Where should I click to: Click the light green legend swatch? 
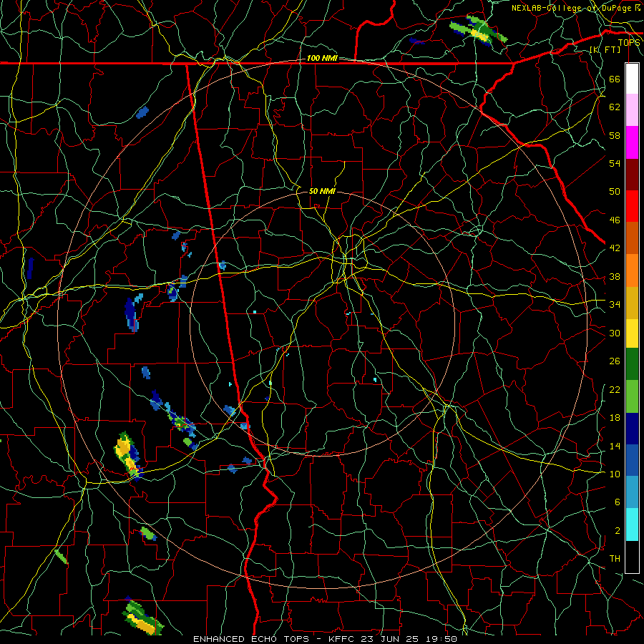click(x=632, y=396)
